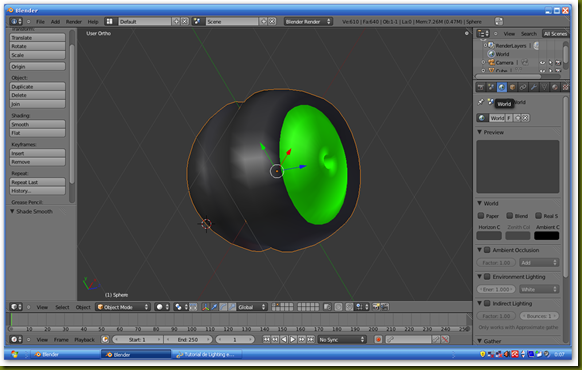This screenshot has width=582, height=370.
Task: Select the rotate manipulator arc icon
Action: 223,307
